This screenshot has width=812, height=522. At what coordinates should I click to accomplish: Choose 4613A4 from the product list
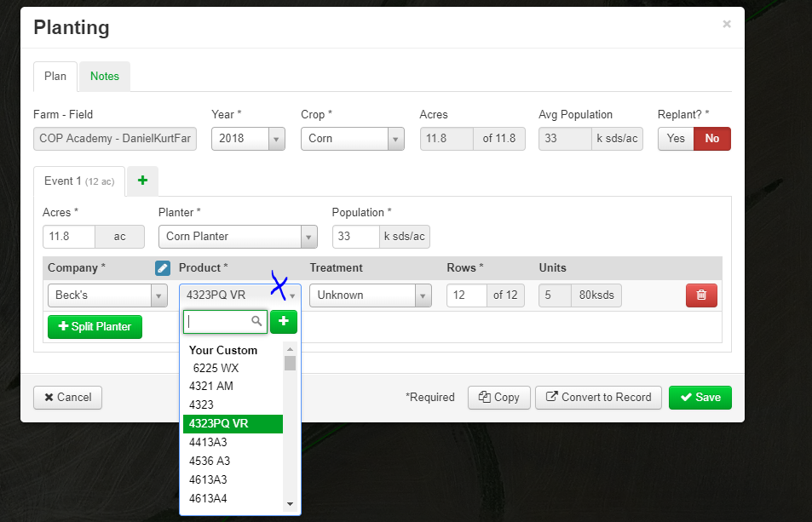(233, 498)
